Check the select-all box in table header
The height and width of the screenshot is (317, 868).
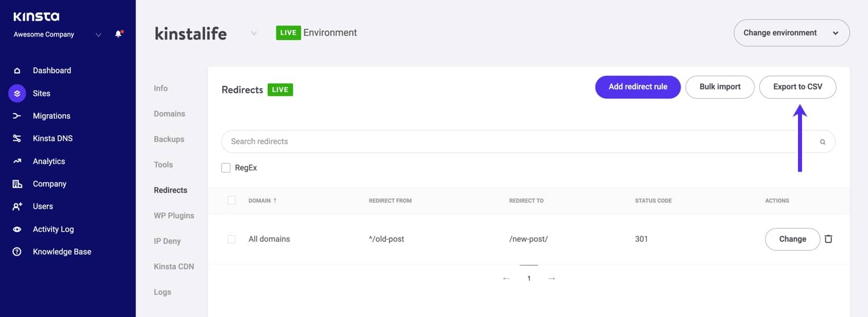tap(231, 201)
